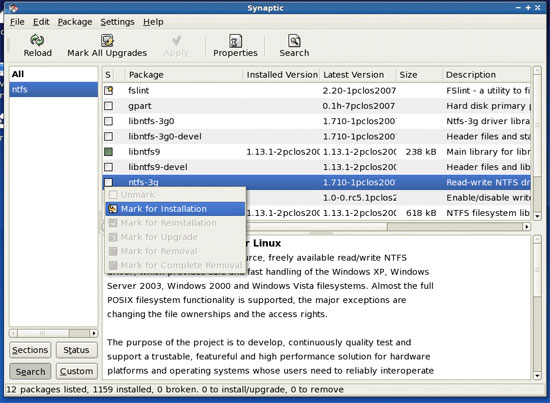Click the Sections button

tap(30, 350)
